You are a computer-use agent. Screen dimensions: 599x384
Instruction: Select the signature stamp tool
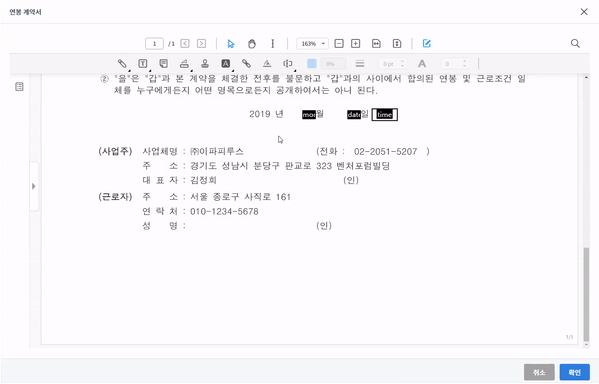(x=184, y=63)
